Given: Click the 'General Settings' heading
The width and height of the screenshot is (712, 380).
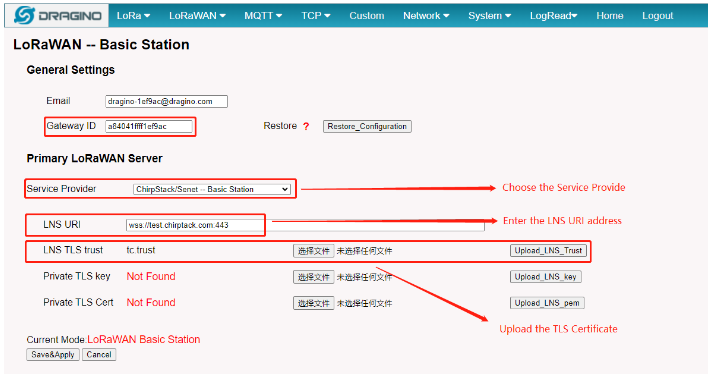Looking at the screenshot, I should click(70, 70).
